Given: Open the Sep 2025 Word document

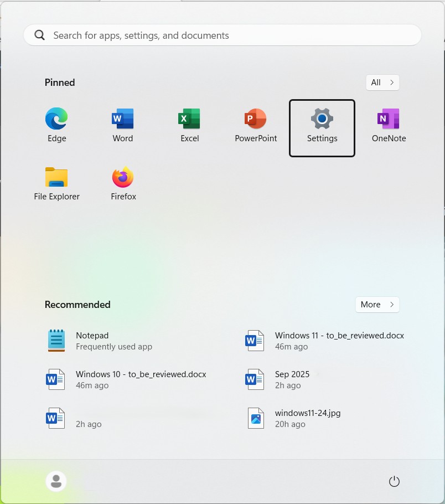Looking at the screenshot, I should [292, 379].
